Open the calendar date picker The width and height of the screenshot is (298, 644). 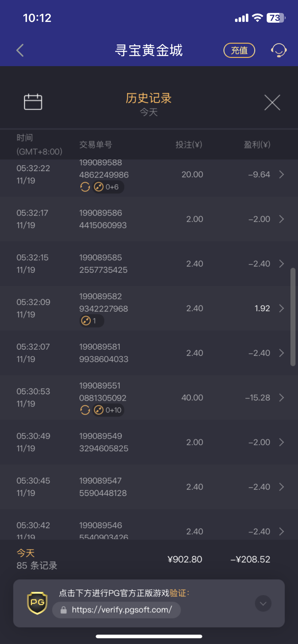33,102
